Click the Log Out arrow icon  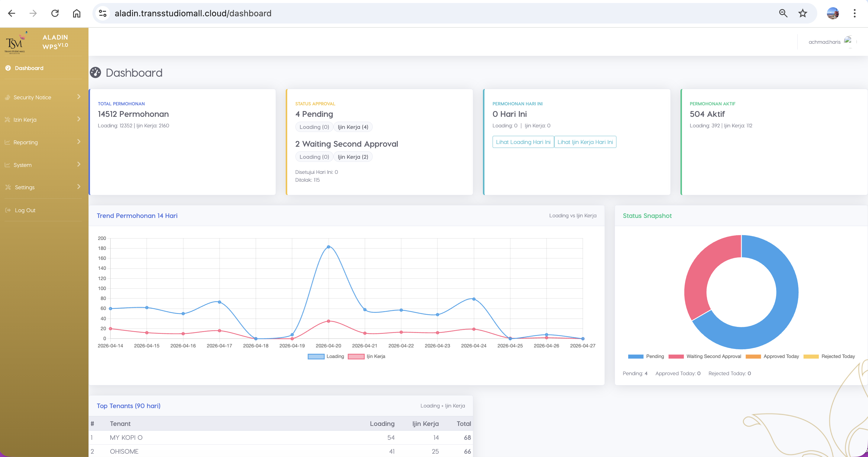pos(8,210)
